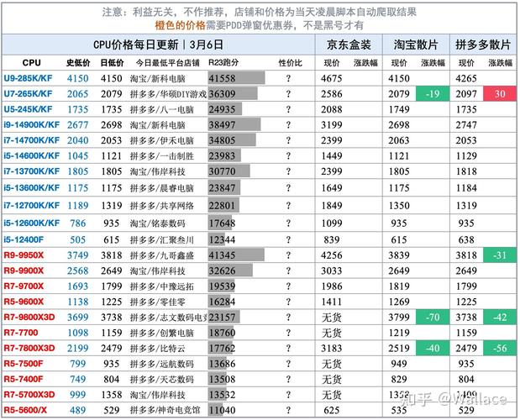Click 无货 in the R7-9800X3D row
This screenshot has width=520, height=420.
point(332,318)
